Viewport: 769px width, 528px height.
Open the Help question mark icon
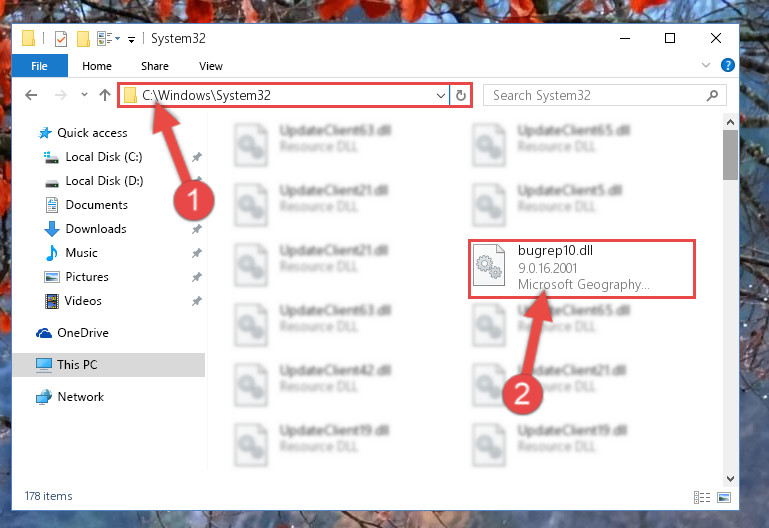coord(727,65)
